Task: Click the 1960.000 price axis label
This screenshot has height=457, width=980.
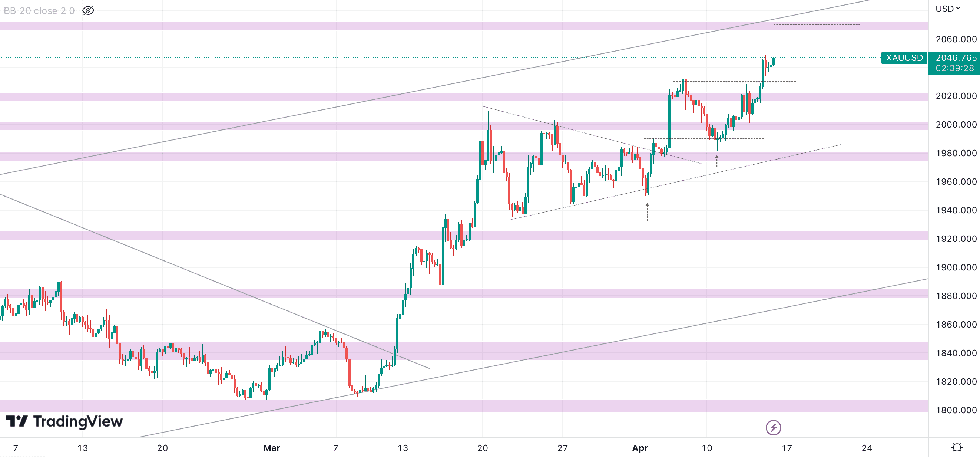Action: coord(956,182)
